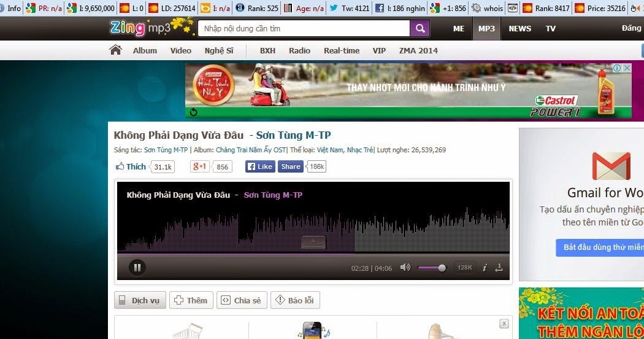
Task: Click the Thích like button
Action: tap(131, 166)
